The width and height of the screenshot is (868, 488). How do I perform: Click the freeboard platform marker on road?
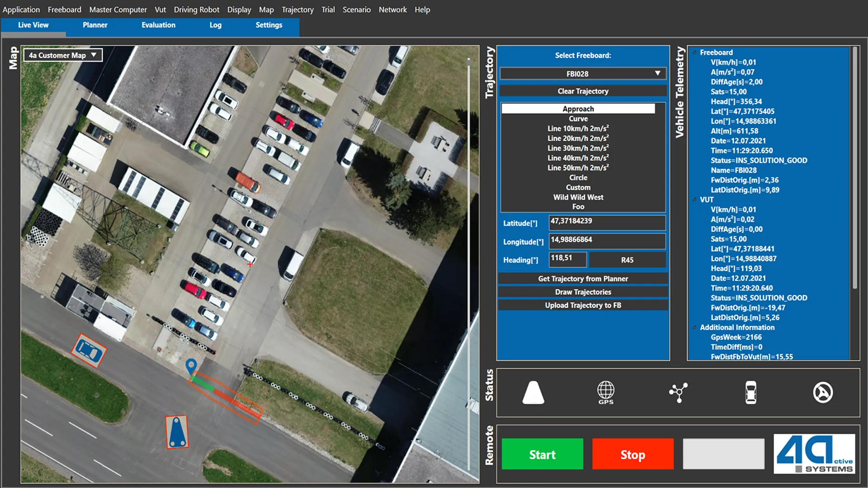(177, 432)
